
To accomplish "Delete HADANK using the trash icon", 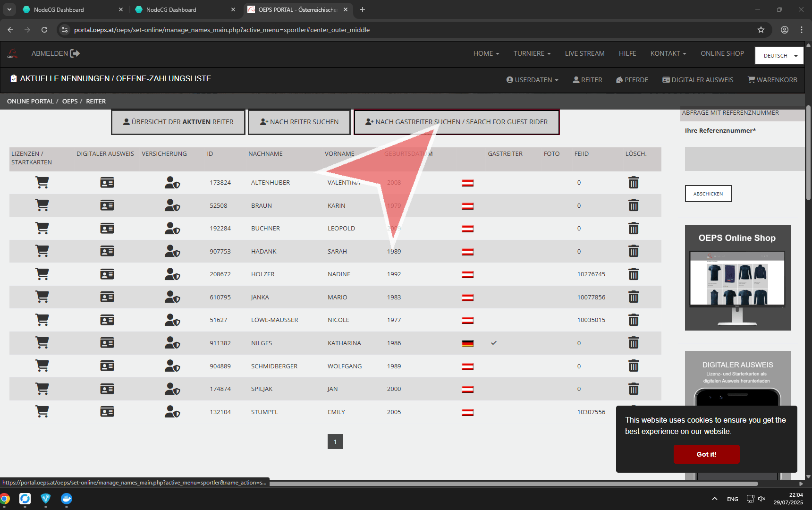I will coord(633,251).
